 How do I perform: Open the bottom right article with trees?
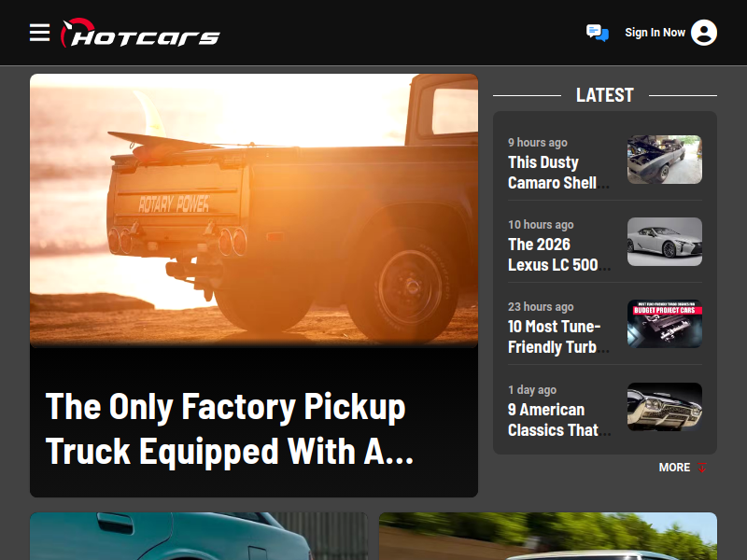pos(548,536)
